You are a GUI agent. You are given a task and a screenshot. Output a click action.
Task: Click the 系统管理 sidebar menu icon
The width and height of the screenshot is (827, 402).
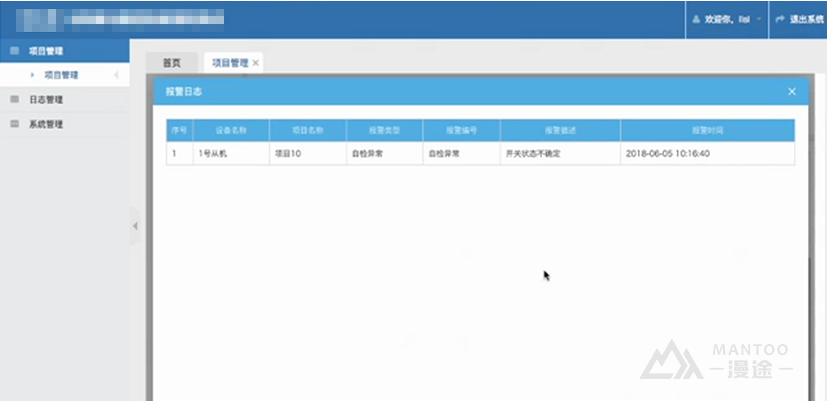click(x=14, y=125)
